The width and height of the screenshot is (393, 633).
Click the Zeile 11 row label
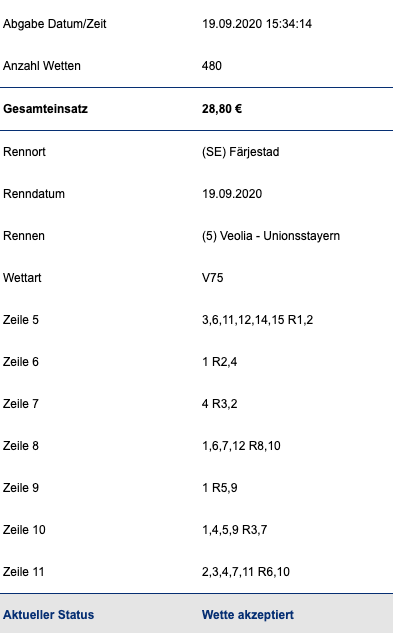coord(23,572)
